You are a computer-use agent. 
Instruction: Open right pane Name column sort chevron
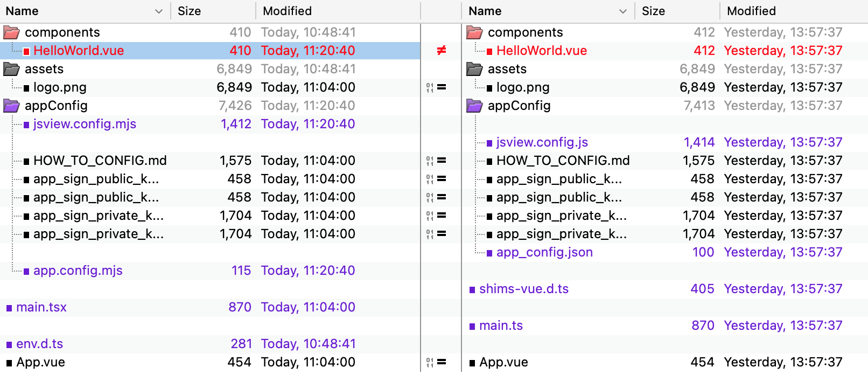tap(622, 11)
